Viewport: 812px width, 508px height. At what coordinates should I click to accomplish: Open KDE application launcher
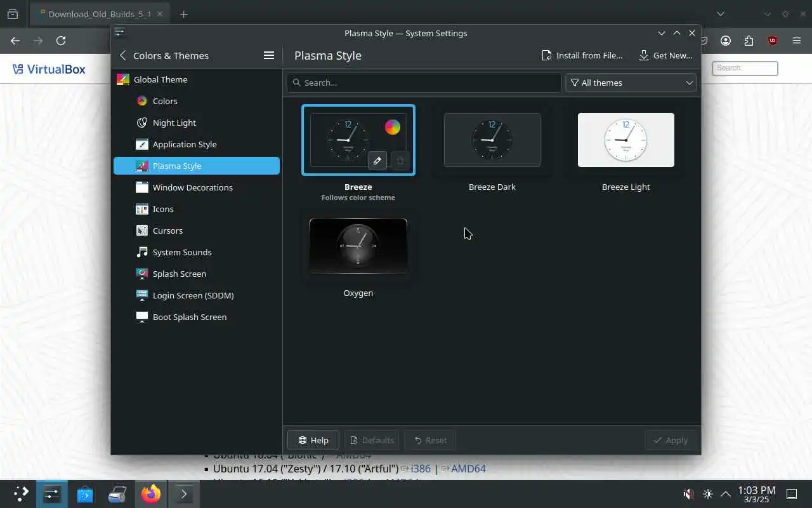(x=21, y=494)
